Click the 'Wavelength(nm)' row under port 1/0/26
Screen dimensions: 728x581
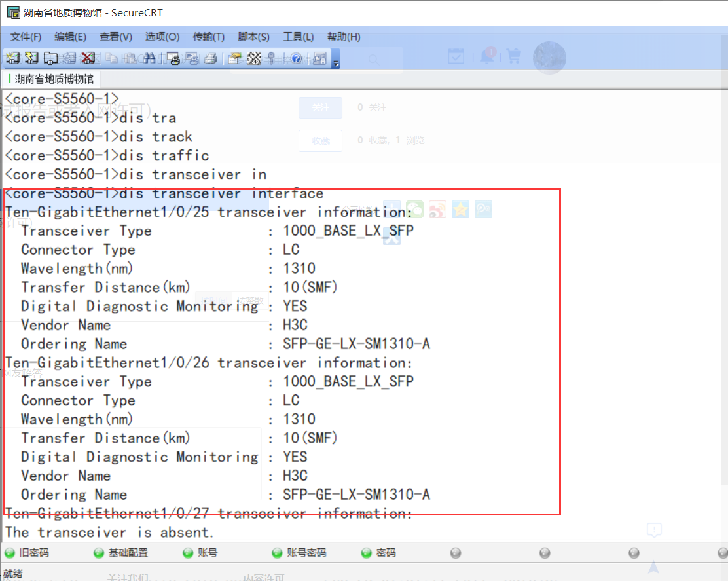tap(168, 419)
